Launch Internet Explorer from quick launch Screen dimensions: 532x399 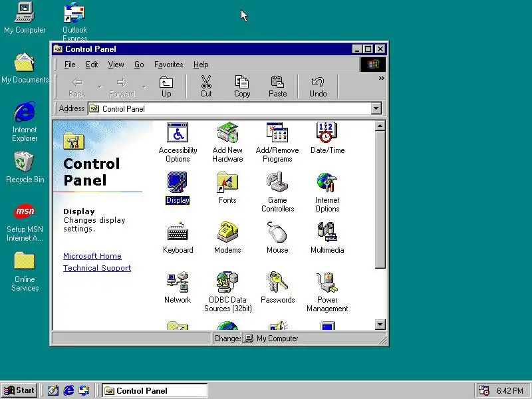(68, 390)
